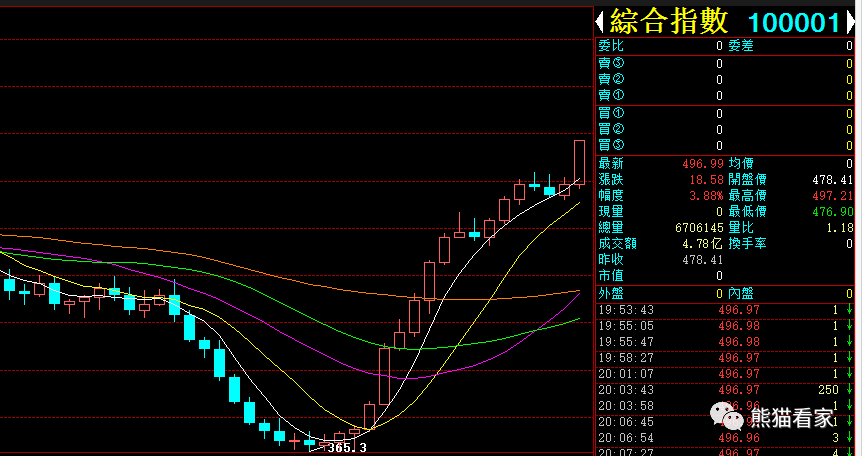Click the volume ratio value 1.18
Image resolution: width=862 pixels, height=456 pixels.
[842, 228]
